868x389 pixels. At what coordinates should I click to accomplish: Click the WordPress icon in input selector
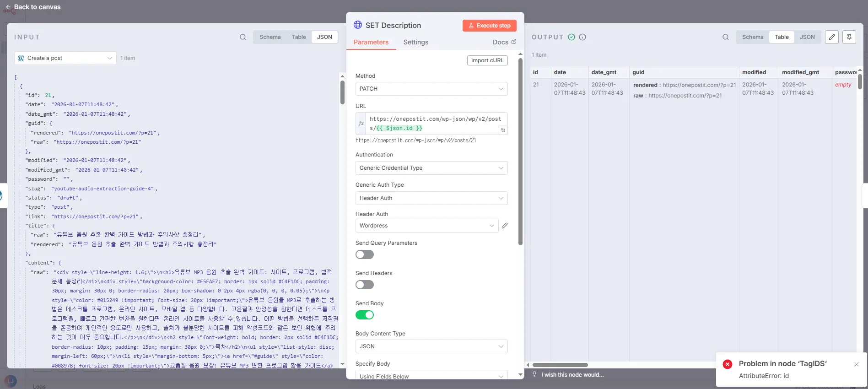click(21, 58)
